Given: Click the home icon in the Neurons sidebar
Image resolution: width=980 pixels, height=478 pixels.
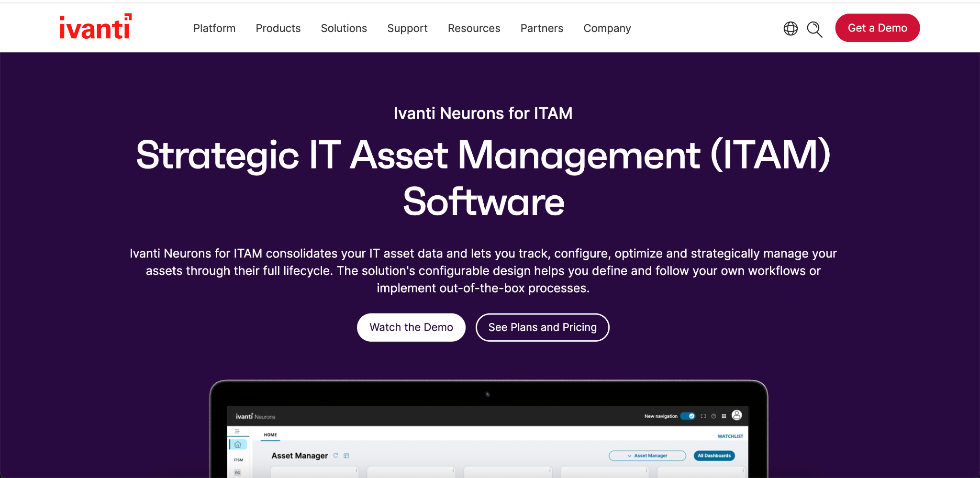Looking at the screenshot, I should click(238, 445).
